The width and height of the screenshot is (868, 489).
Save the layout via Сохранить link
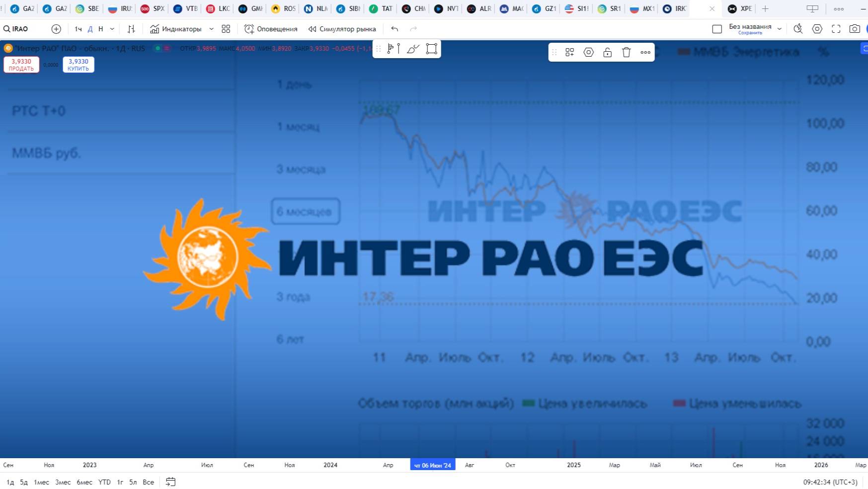coord(750,33)
